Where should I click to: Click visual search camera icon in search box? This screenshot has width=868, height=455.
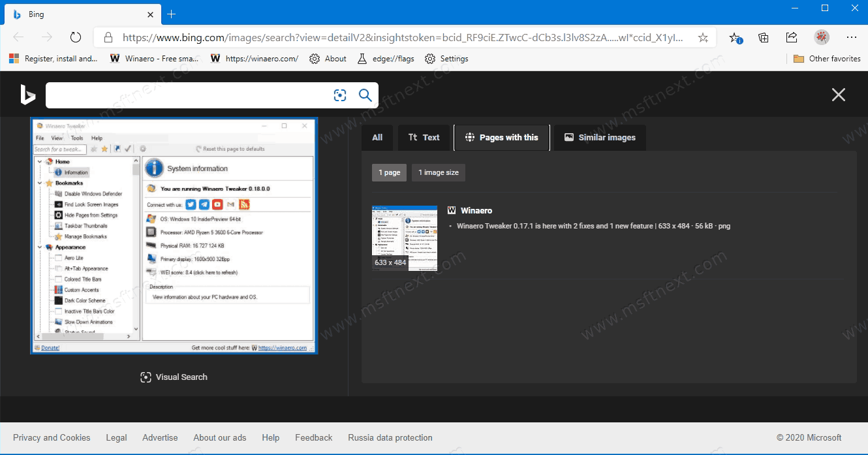(x=340, y=95)
